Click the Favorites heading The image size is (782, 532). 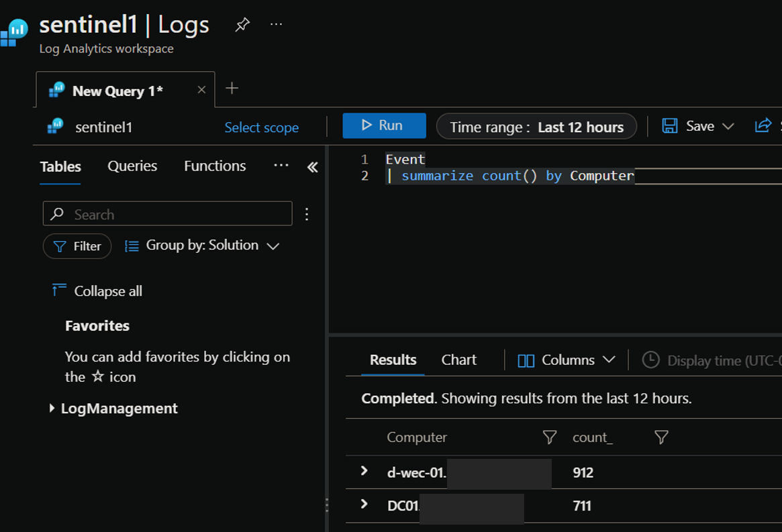[x=97, y=326]
